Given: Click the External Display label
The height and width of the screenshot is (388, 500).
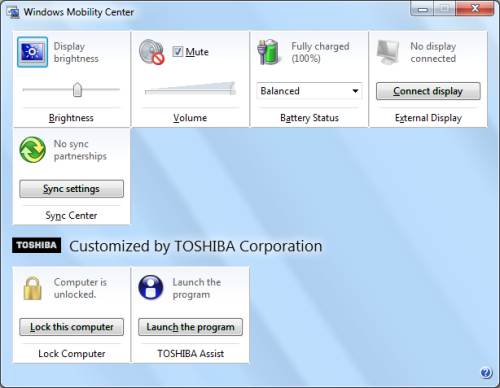Looking at the screenshot, I should (428, 118).
